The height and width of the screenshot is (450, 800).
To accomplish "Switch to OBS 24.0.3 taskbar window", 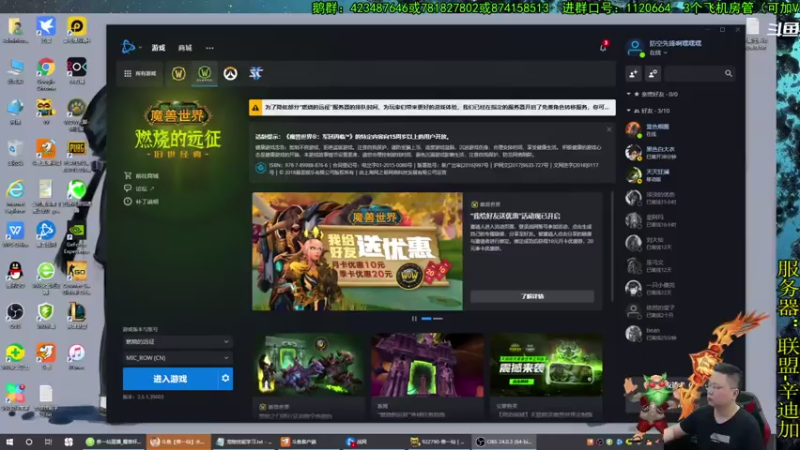I will tap(505, 442).
